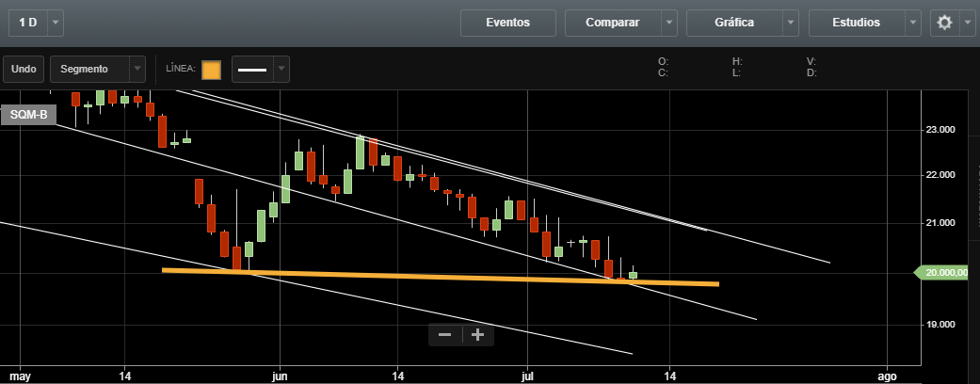Image resolution: width=980 pixels, height=384 pixels.
Task: Click the 21.000 price axis label
Action: 940,223
